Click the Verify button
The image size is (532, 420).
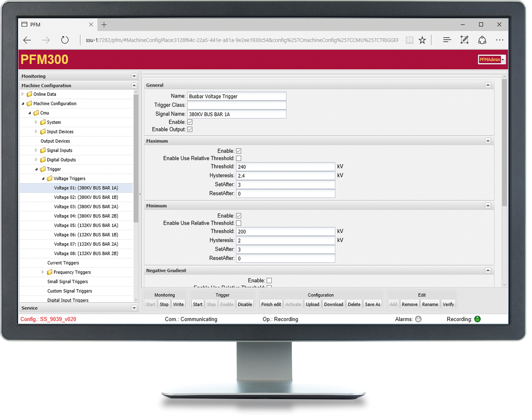(x=448, y=304)
